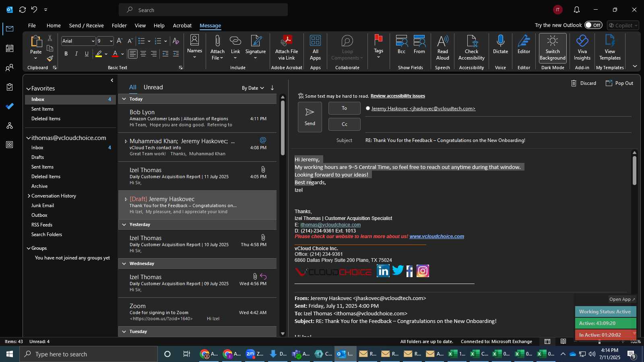The height and width of the screenshot is (362, 644).
Task: Open LinkedIn icon in signature
Action: (383, 271)
